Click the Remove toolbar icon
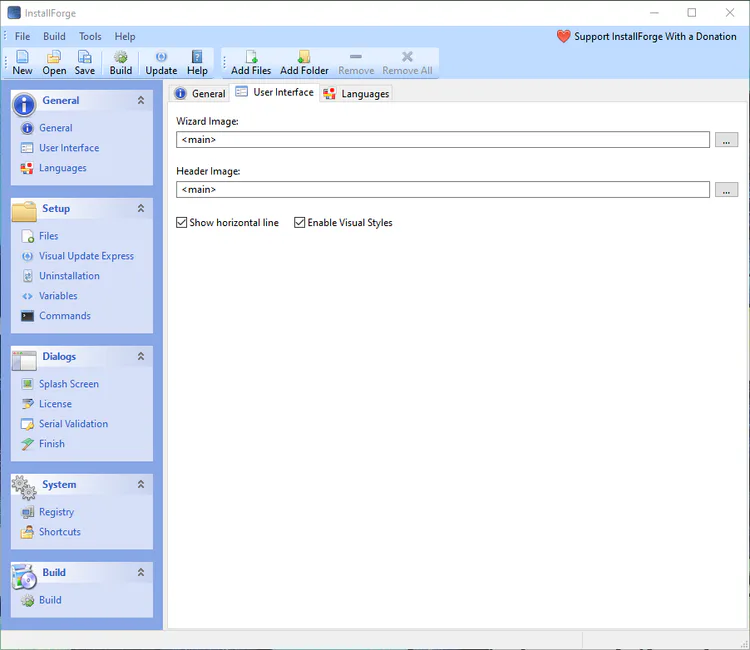Image resolution: width=750 pixels, height=650 pixels. [356, 63]
